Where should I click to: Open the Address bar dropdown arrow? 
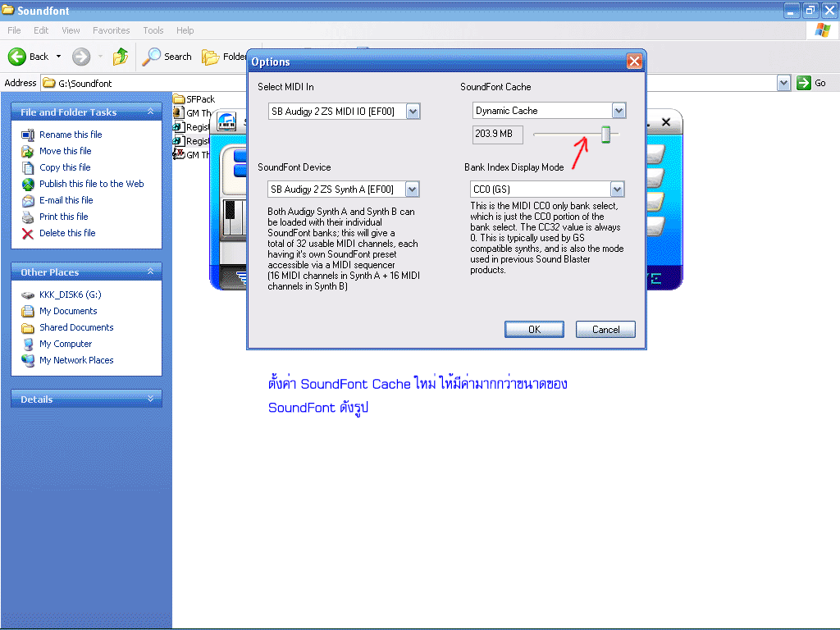coord(783,83)
